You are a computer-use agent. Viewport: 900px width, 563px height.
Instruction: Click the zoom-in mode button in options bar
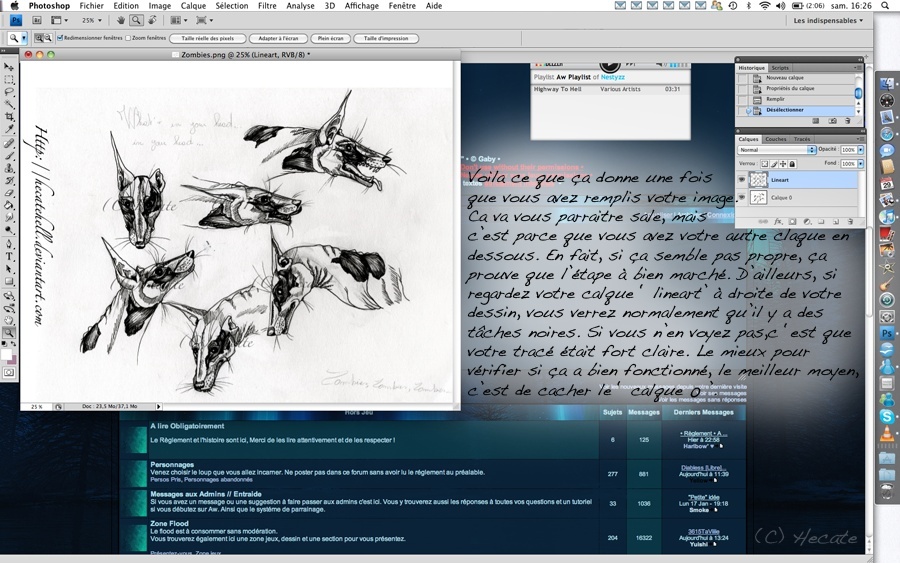[39, 38]
